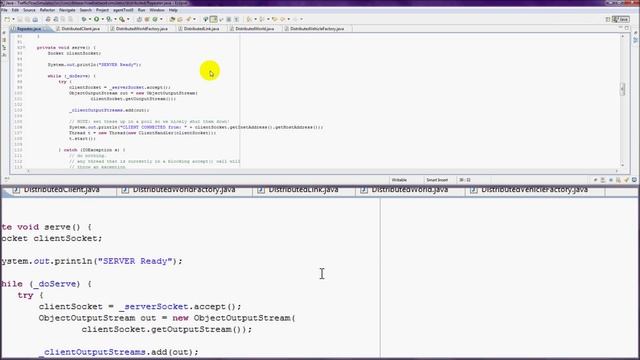
Task: Expand the External Tools dropdown arrow
Action: point(128,19)
